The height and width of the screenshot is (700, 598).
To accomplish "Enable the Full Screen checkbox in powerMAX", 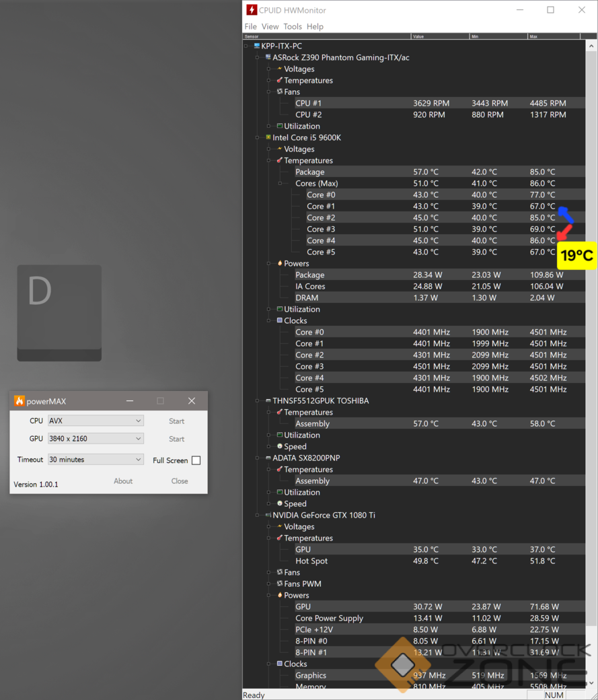I will [x=196, y=460].
